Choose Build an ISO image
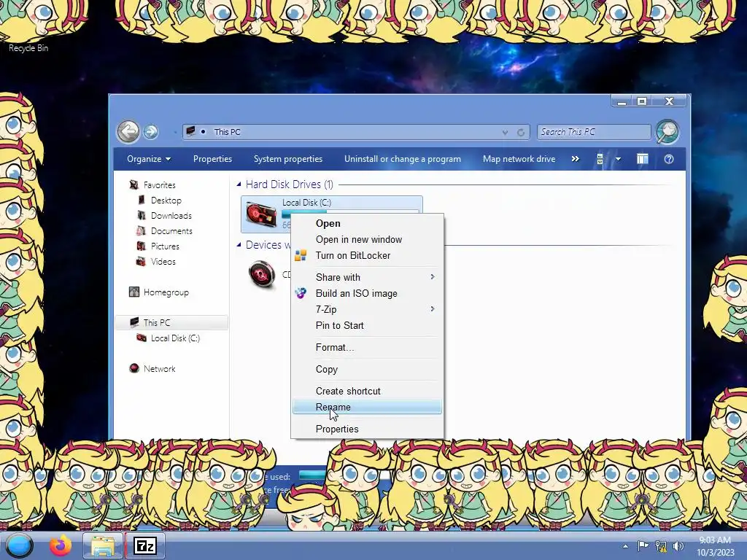This screenshot has width=747, height=560. (x=367, y=293)
